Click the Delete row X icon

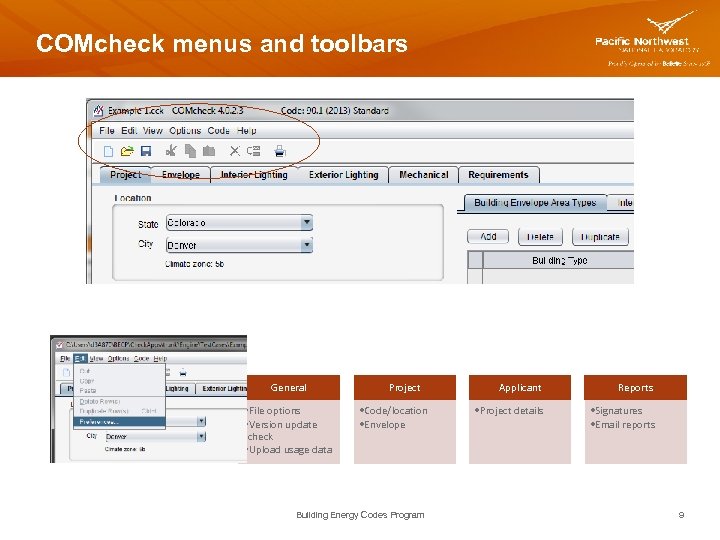235,151
